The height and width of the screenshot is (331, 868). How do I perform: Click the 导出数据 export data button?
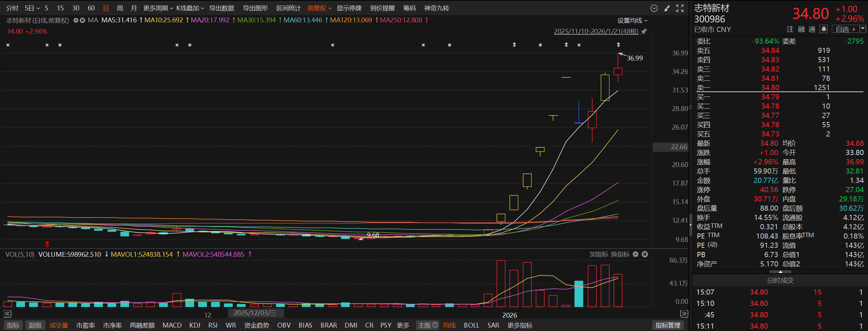tap(222, 8)
